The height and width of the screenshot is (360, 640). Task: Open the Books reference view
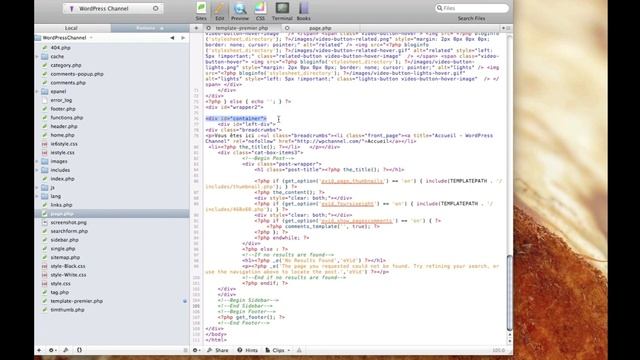click(x=304, y=11)
